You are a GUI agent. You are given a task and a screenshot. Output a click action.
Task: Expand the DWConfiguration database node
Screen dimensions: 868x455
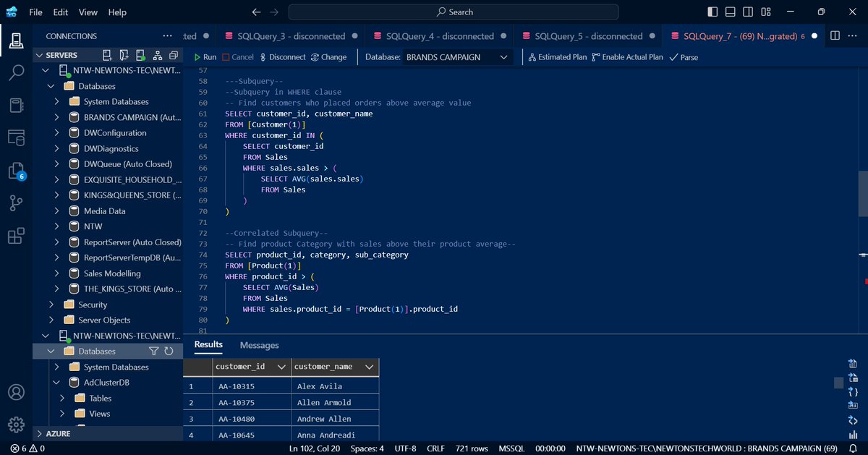tap(57, 133)
